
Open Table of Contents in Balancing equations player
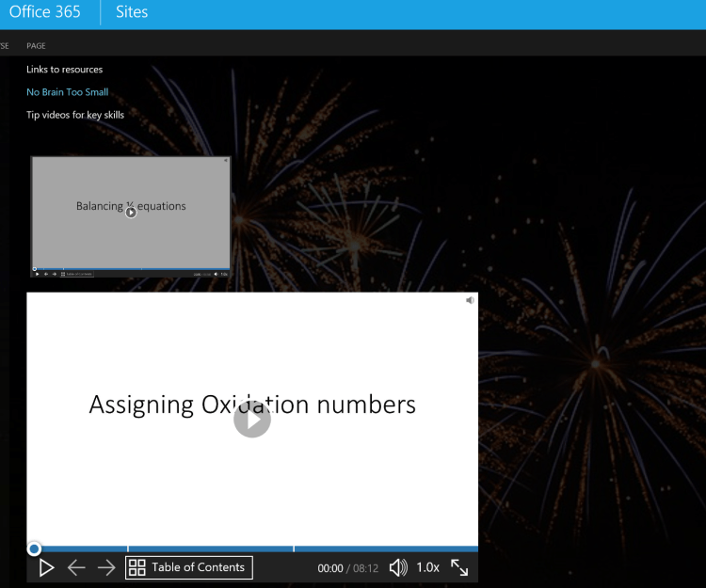(x=77, y=274)
